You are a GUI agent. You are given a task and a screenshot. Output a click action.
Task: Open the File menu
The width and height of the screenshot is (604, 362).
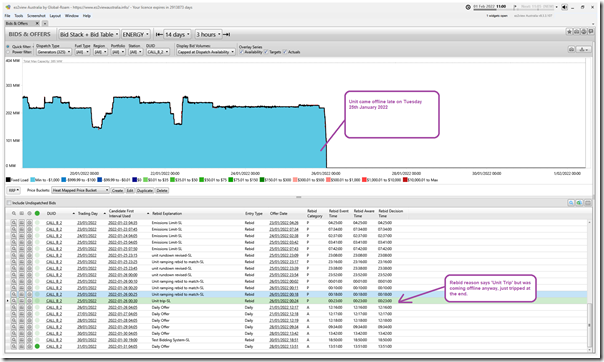(7, 16)
